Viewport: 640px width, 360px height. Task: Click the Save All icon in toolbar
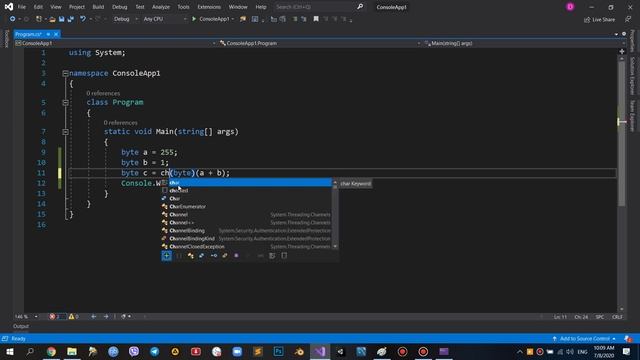tap(71, 19)
